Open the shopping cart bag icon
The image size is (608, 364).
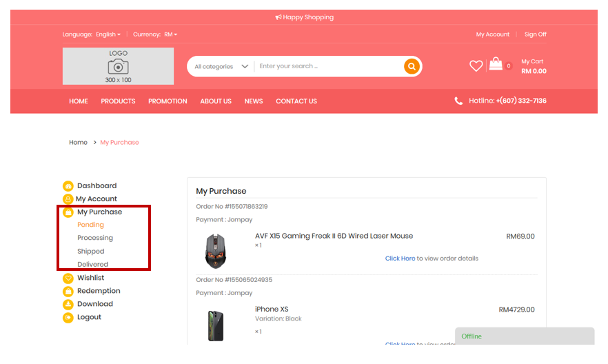[496, 65]
